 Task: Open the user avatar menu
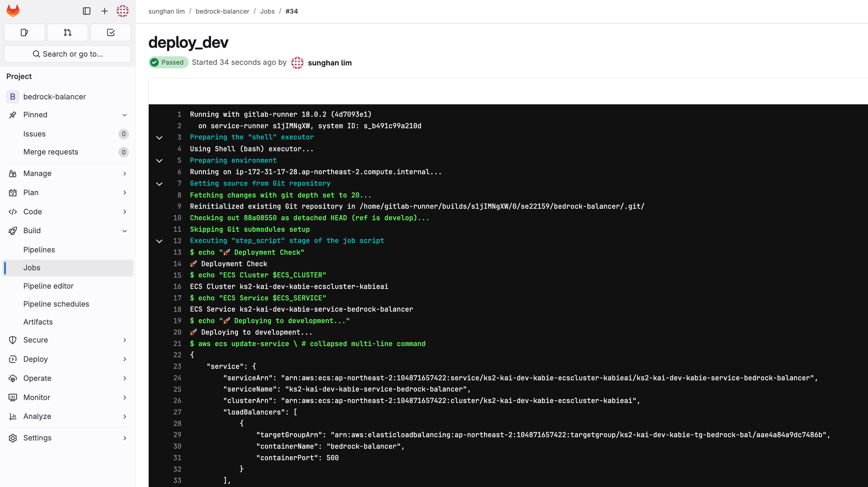tap(122, 11)
